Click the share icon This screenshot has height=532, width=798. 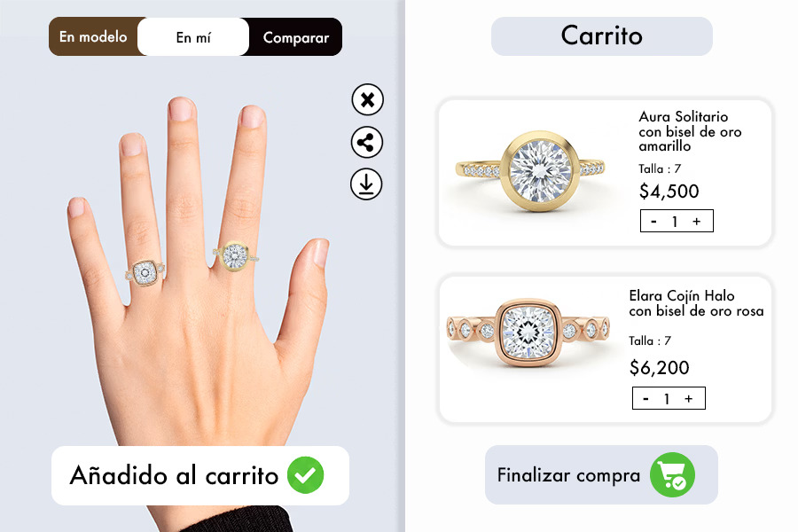pos(366,142)
